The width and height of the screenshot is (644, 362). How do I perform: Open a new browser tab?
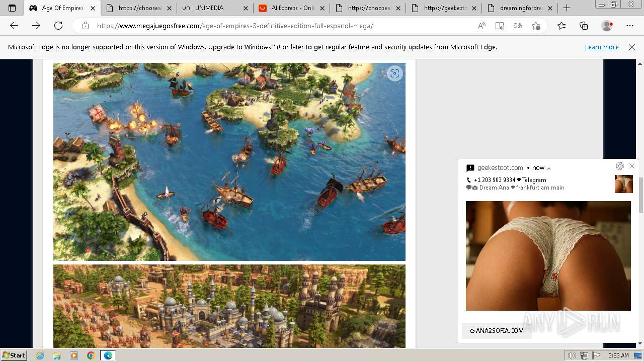(x=567, y=8)
